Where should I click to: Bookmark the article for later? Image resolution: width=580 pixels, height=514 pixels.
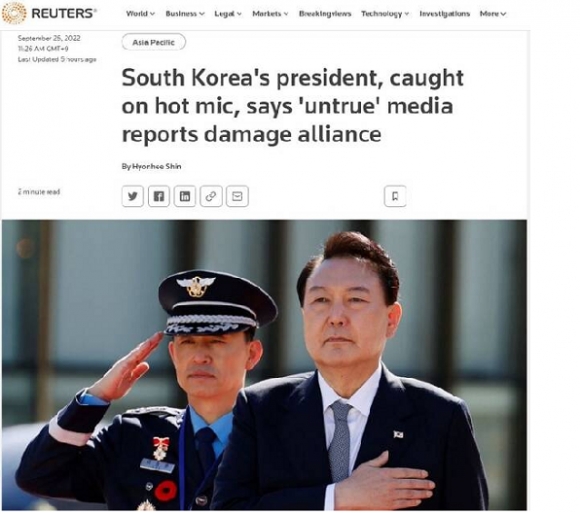[x=395, y=196]
